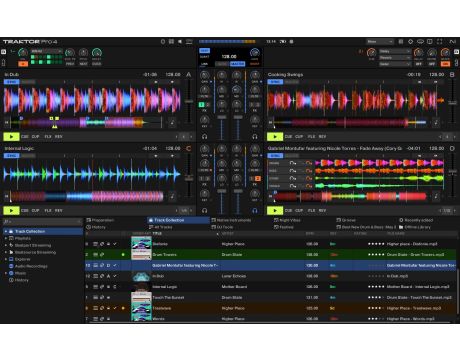Screen dimensions: 460x360
Task: Click the headphone cue icon for deck A
Action: (205, 136)
